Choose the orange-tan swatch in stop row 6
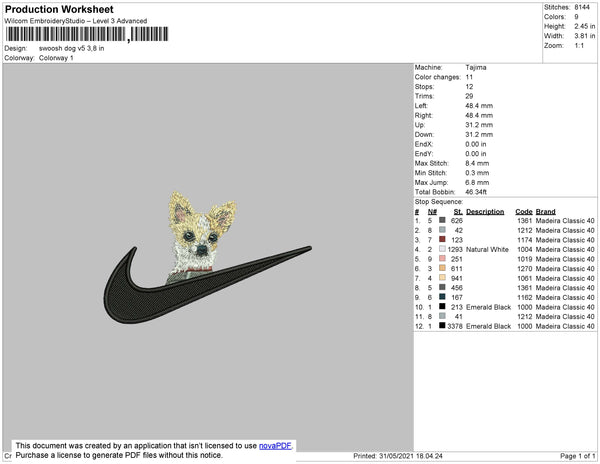Screen dimensions: 600x464 pos(442,268)
